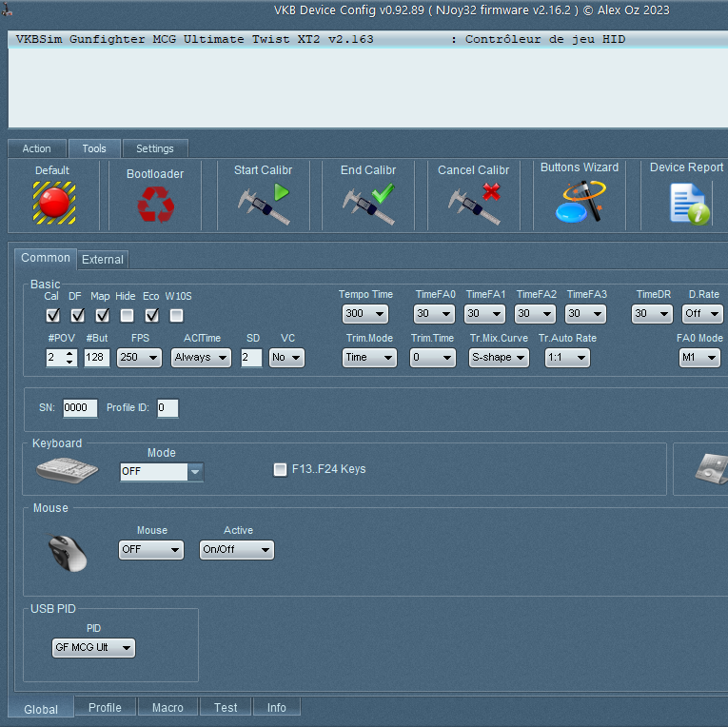728x727 pixels.
Task: Start calibration with the caliper play icon
Action: 264,204
